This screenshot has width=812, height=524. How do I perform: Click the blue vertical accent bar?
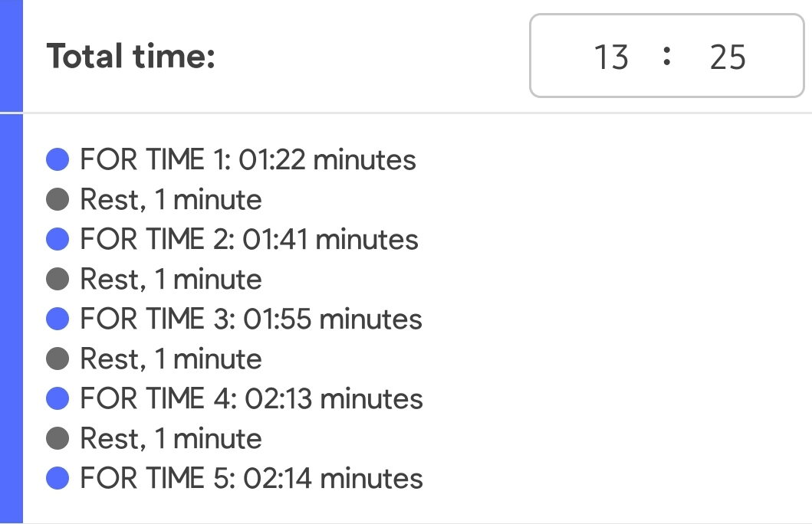[x=12, y=262]
